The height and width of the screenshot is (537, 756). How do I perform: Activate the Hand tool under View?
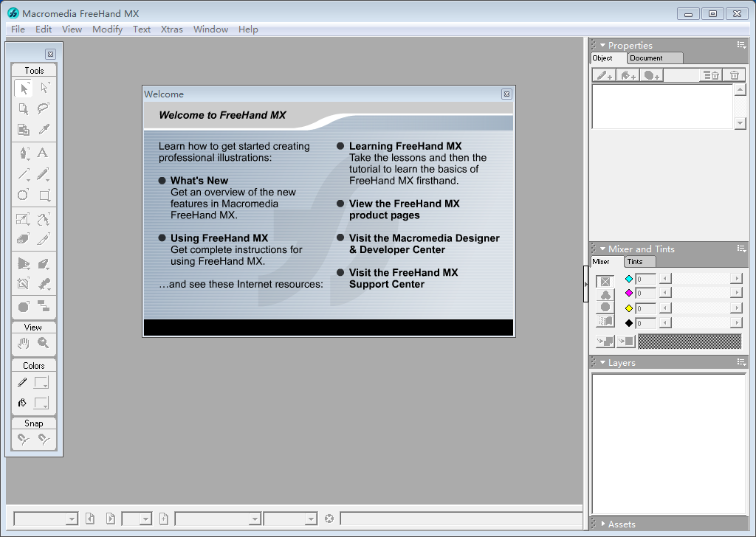click(x=24, y=343)
